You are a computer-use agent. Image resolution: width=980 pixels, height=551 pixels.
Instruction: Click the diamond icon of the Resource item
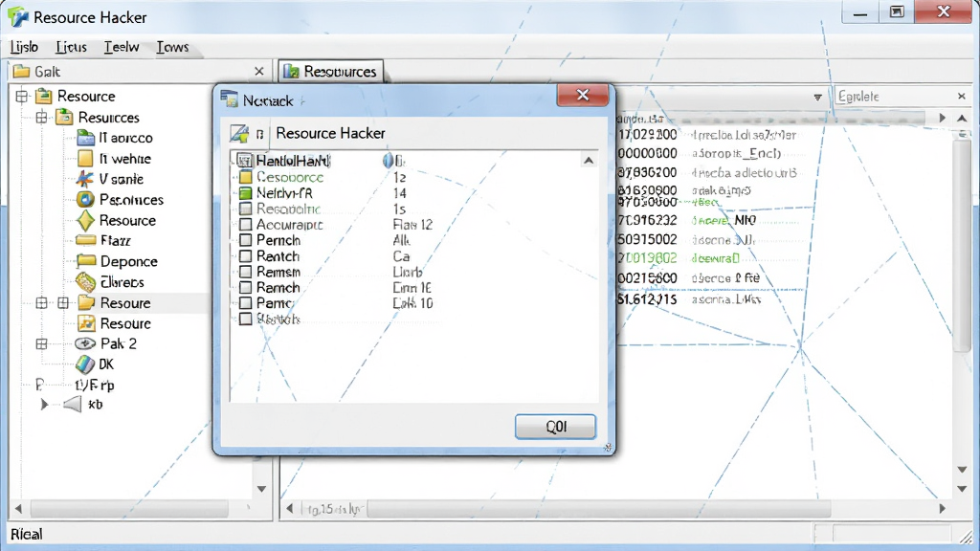point(85,221)
